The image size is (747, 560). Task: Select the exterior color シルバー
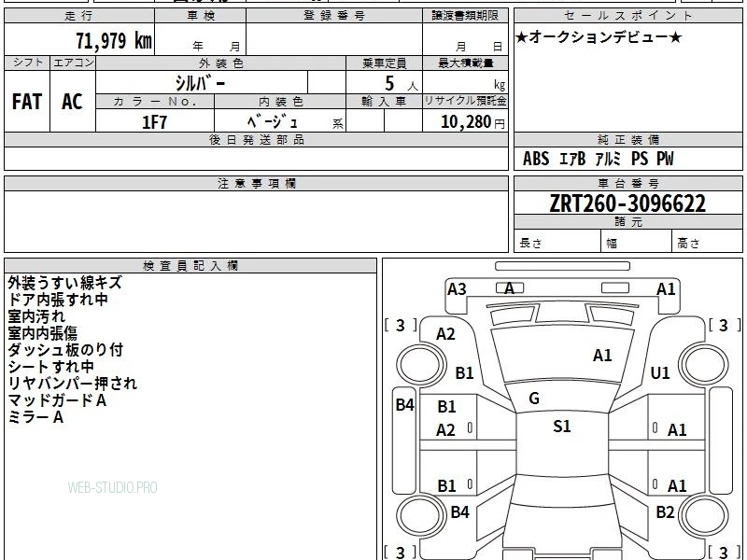tap(200, 83)
